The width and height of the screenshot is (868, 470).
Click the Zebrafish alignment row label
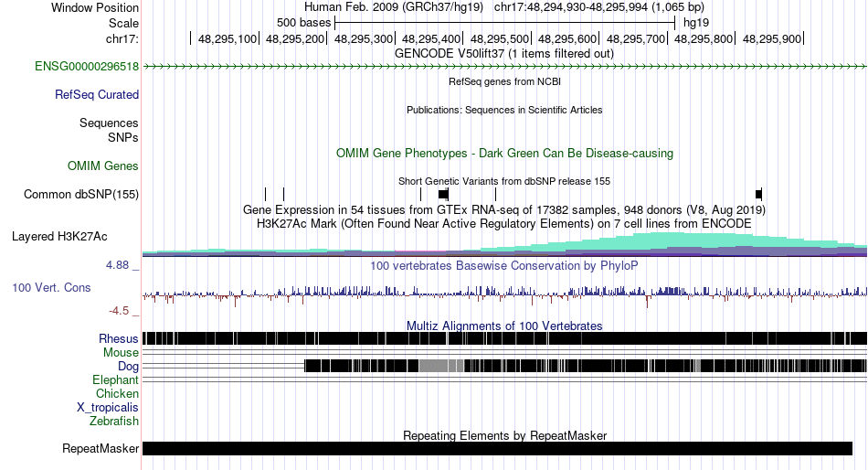[x=114, y=422]
